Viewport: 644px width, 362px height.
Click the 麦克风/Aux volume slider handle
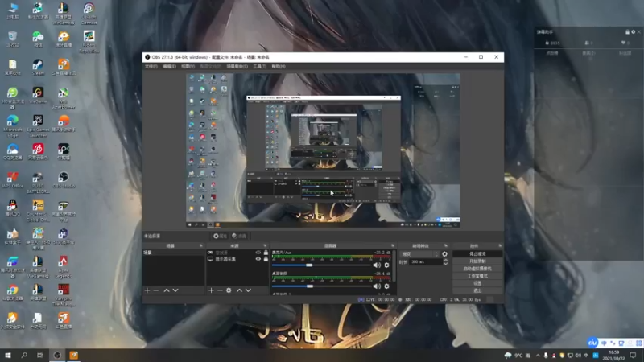[309, 265]
